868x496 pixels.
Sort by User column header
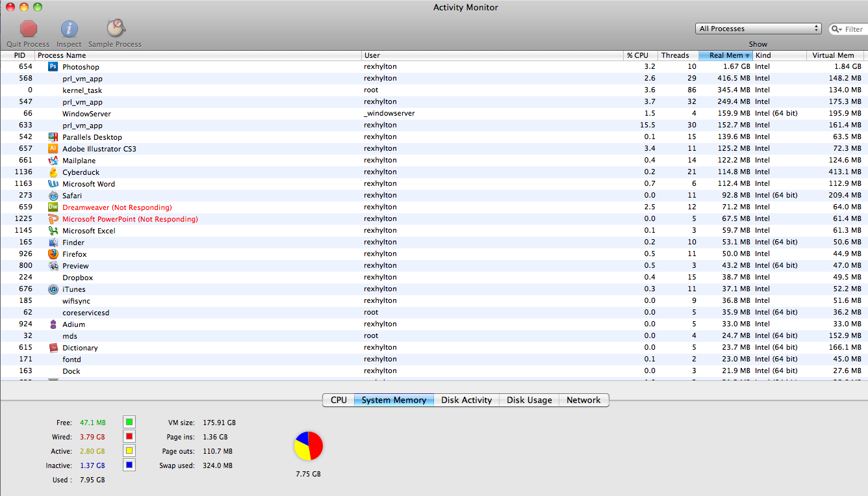[492, 55]
